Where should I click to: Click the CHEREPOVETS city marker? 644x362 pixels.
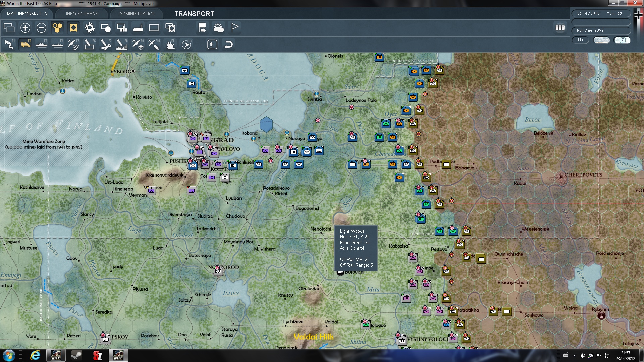[x=560, y=177]
